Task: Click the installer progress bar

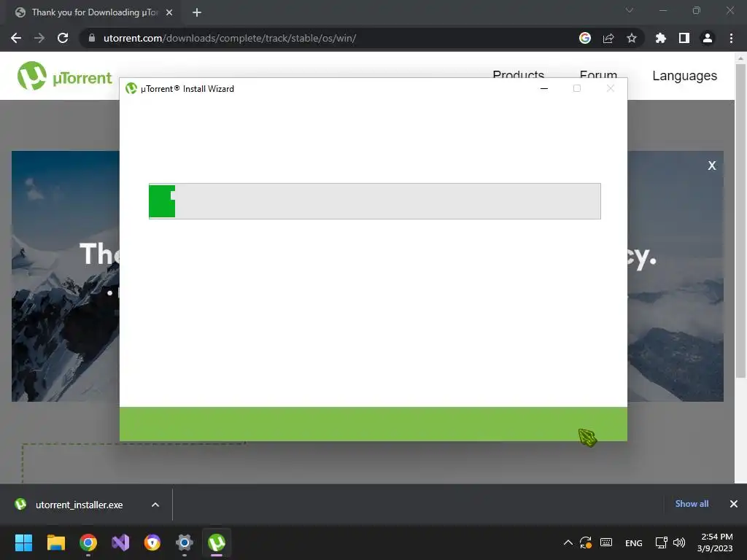Action: [375, 201]
